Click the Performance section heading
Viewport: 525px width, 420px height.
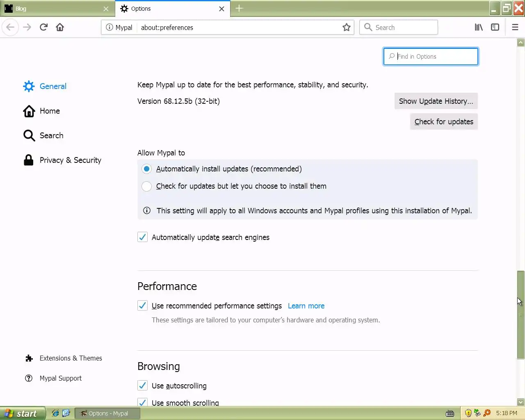[x=167, y=286]
